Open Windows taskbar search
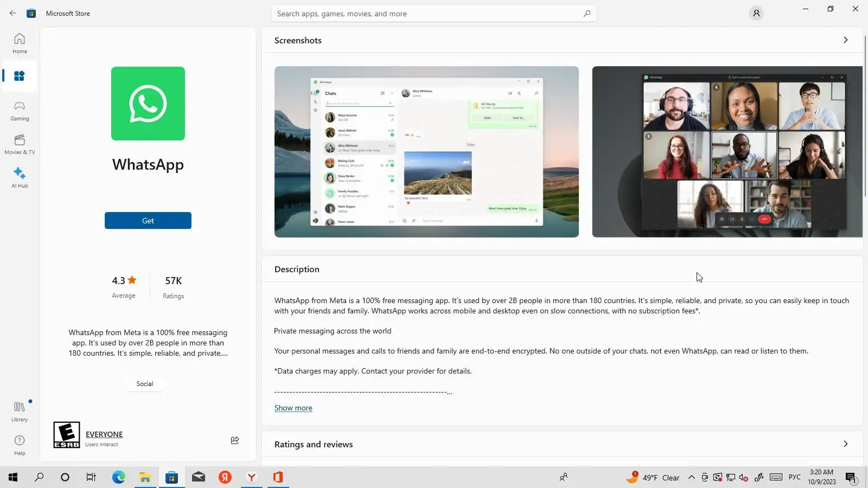The width and height of the screenshot is (868, 488). (39, 477)
